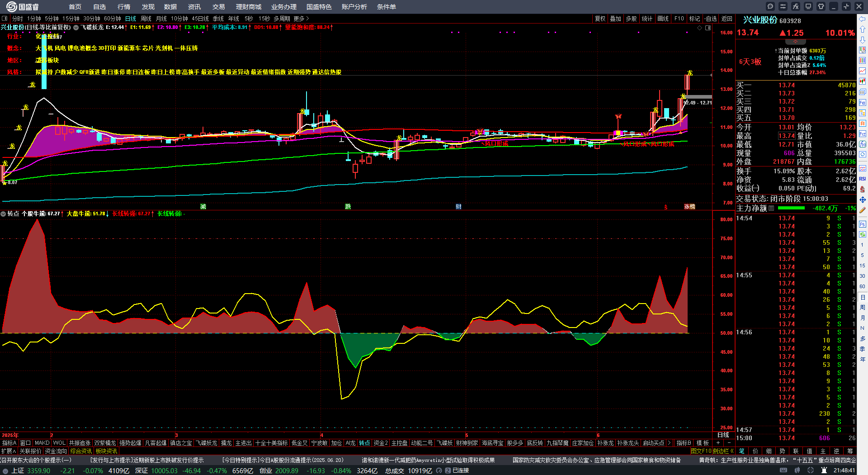
Task: Click the F10 icon in right sidebar
Action: (863, 103)
